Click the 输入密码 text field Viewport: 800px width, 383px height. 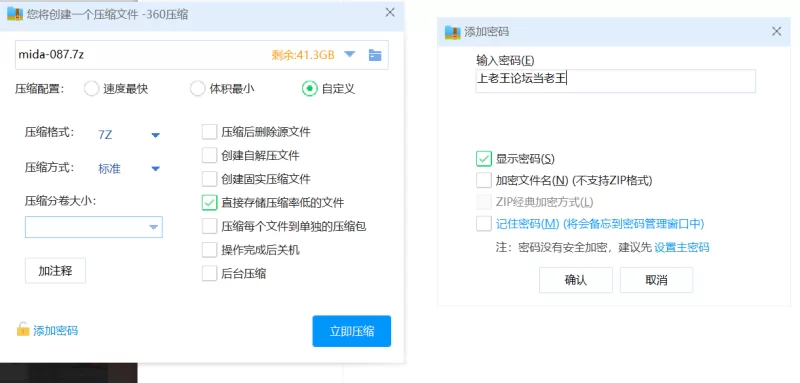click(x=615, y=81)
